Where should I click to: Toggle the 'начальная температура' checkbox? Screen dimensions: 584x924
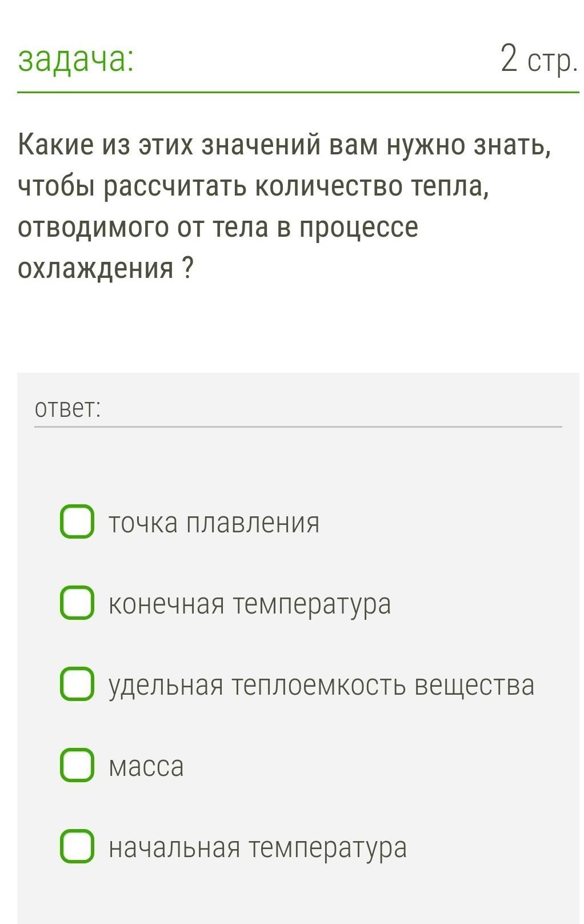pos(77,846)
